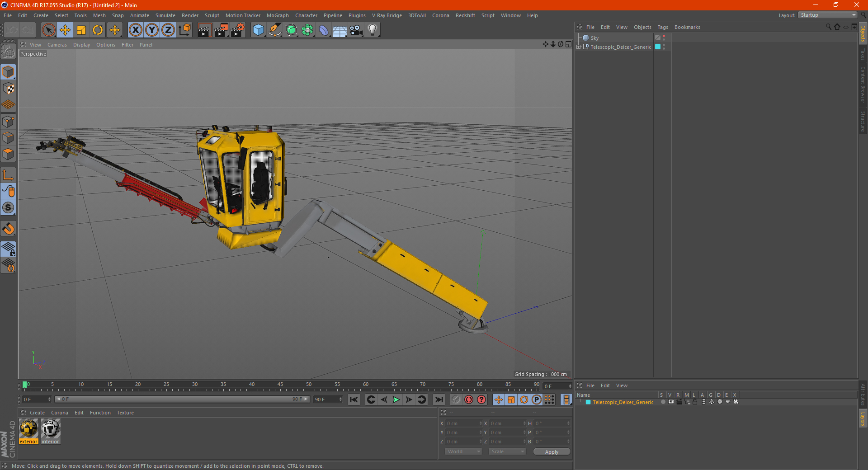Switch to Points mode
Image resolution: width=868 pixels, height=470 pixels.
[x=8, y=122]
